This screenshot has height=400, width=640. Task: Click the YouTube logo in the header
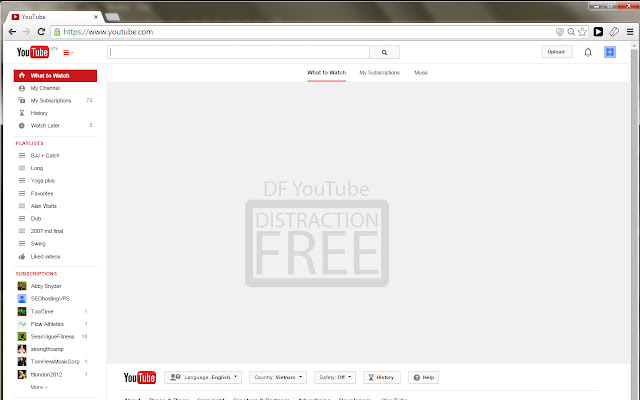(33, 52)
